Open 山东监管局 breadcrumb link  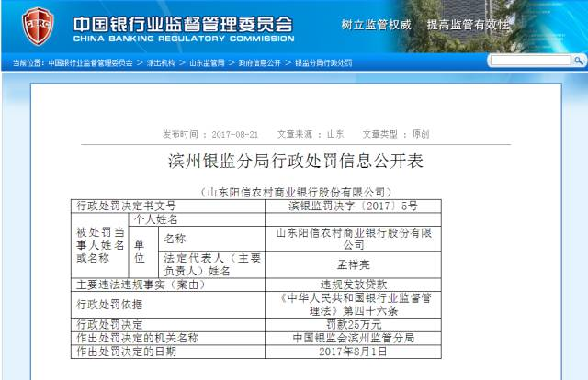[207, 63]
